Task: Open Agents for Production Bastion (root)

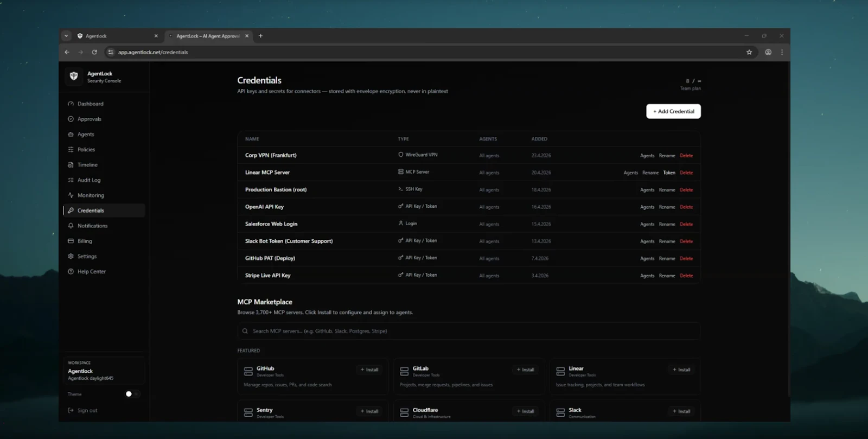Action: tap(647, 190)
